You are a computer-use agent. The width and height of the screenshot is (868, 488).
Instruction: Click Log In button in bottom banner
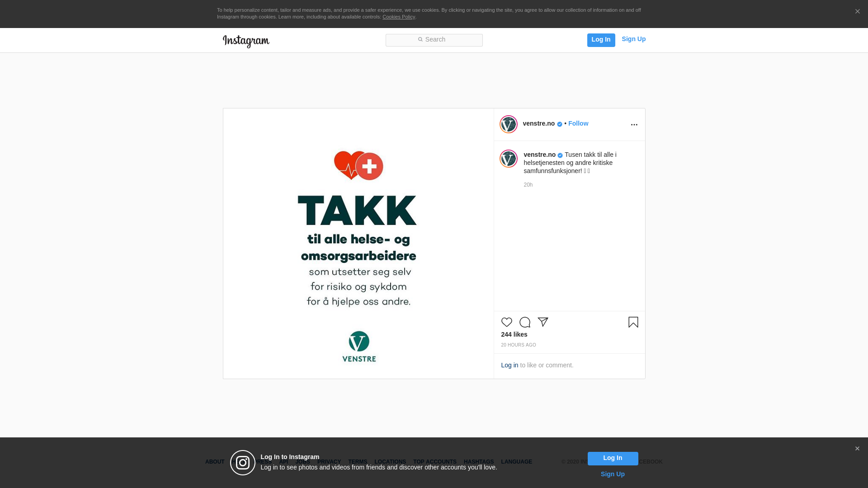click(x=613, y=458)
